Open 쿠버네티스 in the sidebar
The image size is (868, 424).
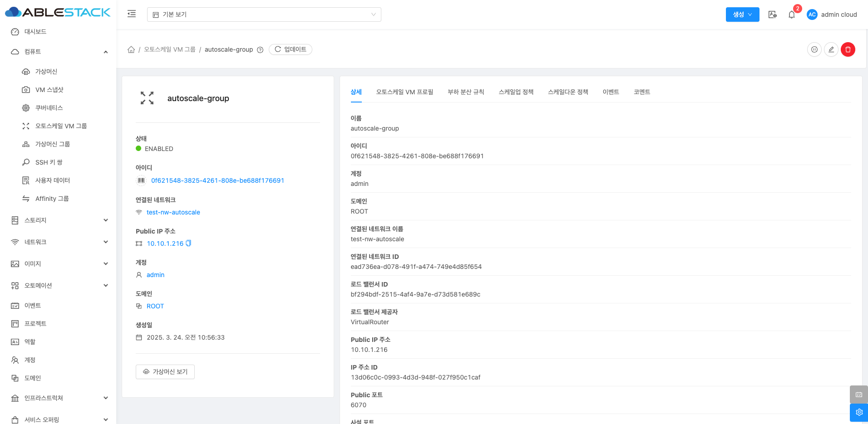click(x=49, y=108)
